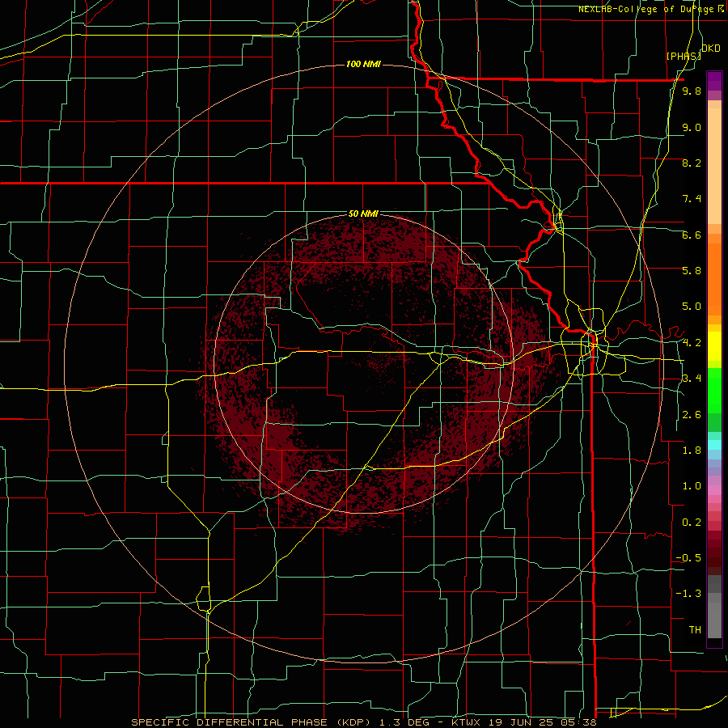Click the 2.6 value on the scale
This screenshot has width=728, height=728.
(692, 415)
